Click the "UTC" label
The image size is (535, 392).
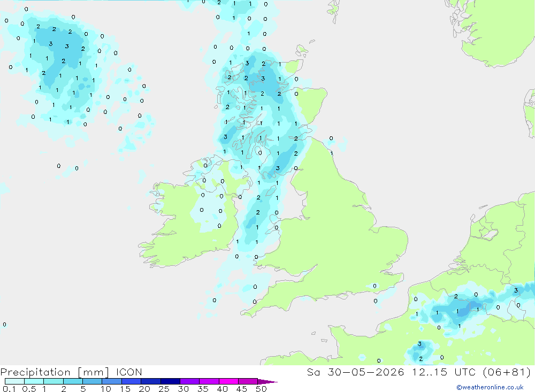(465, 372)
